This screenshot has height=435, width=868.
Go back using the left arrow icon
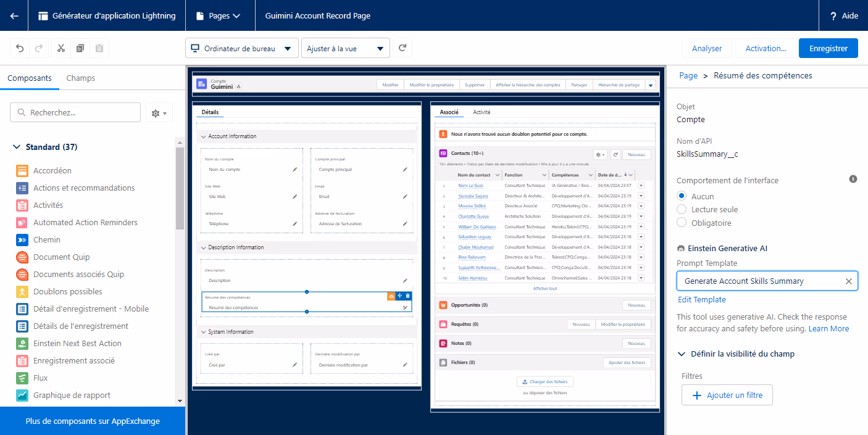click(x=14, y=16)
